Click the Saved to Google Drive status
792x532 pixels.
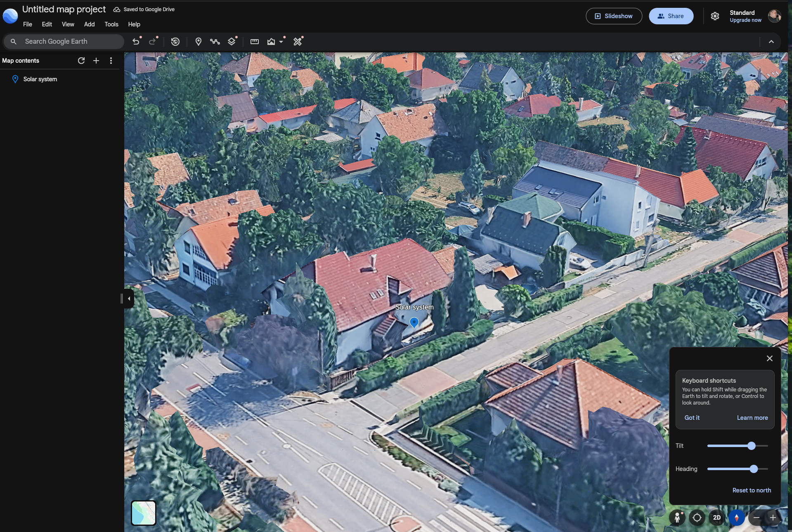[144, 9]
